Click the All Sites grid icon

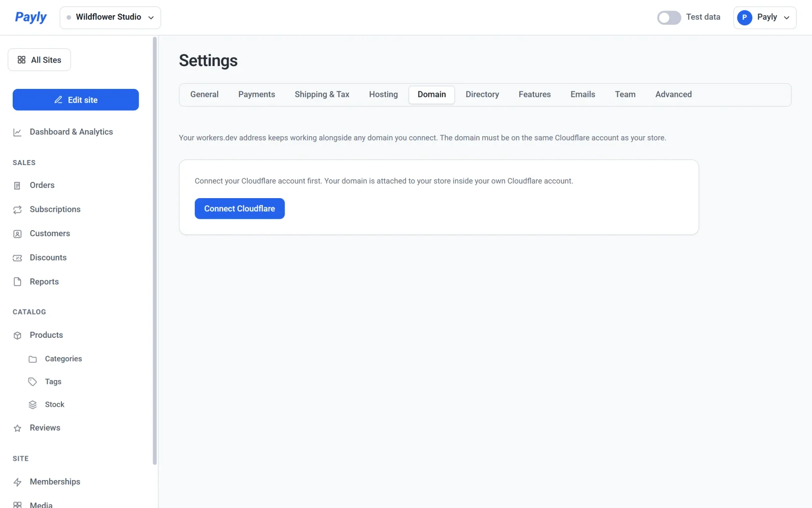(x=21, y=60)
